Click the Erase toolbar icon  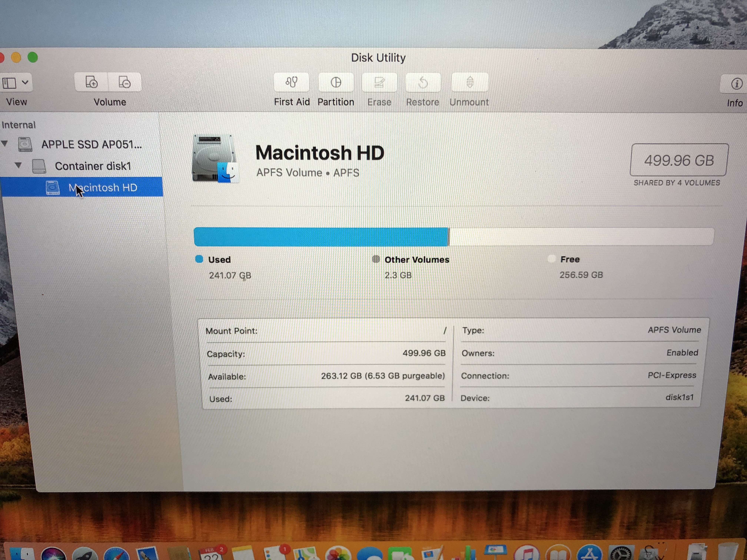(379, 82)
